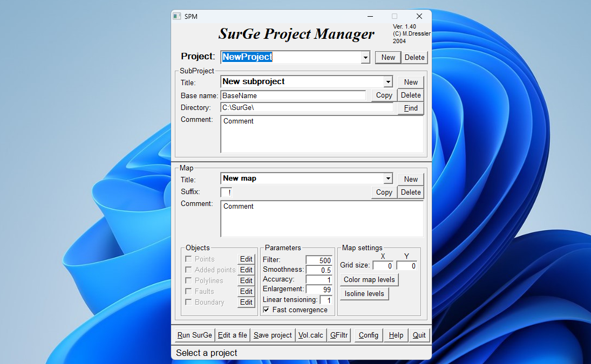Click the Filter value field
This screenshot has width=591, height=364.
319,260
